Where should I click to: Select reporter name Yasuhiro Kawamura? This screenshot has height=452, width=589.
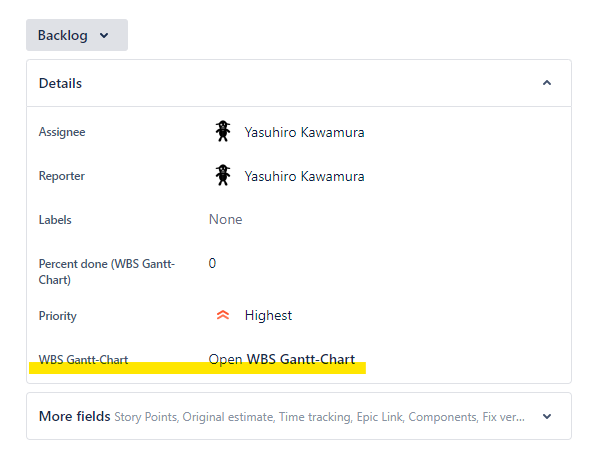pos(304,176)
